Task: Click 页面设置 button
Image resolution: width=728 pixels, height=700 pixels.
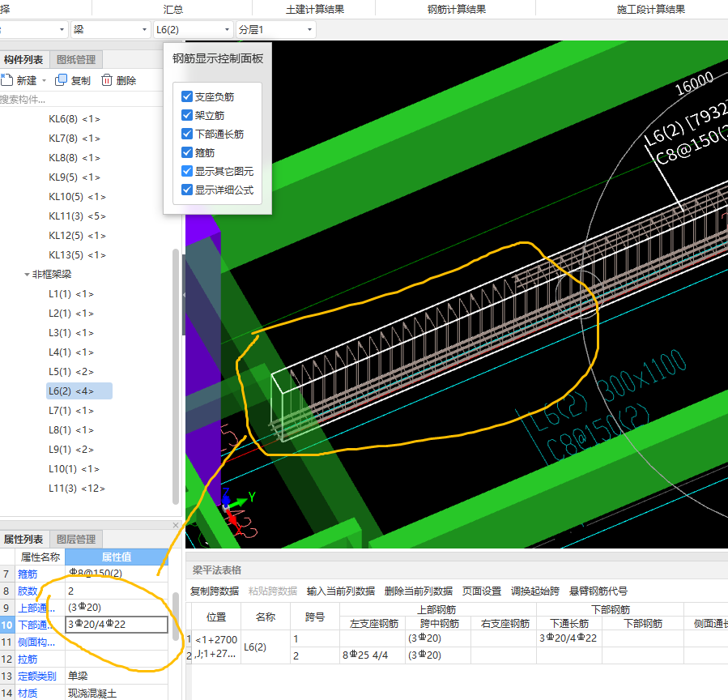Action: click(482, 591)
